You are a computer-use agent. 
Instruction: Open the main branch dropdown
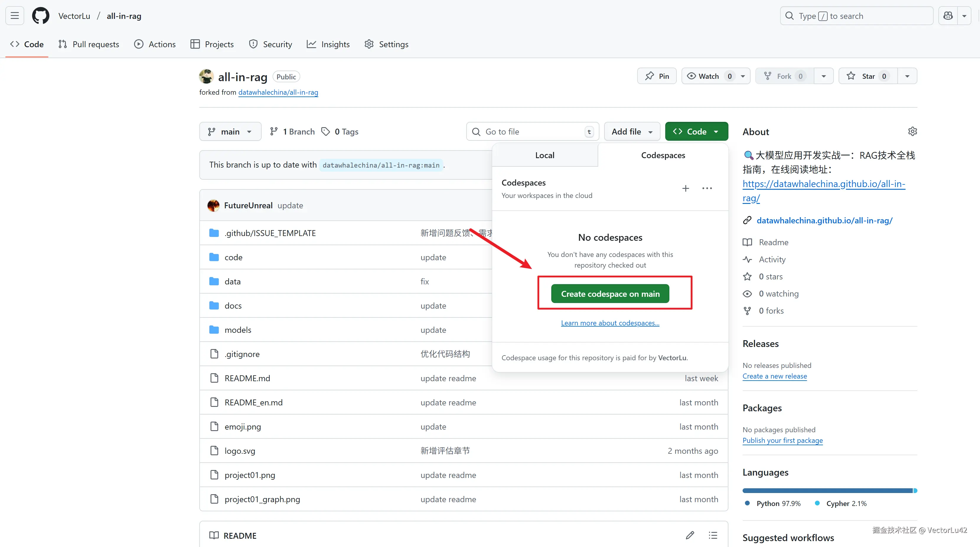[230, 131]
